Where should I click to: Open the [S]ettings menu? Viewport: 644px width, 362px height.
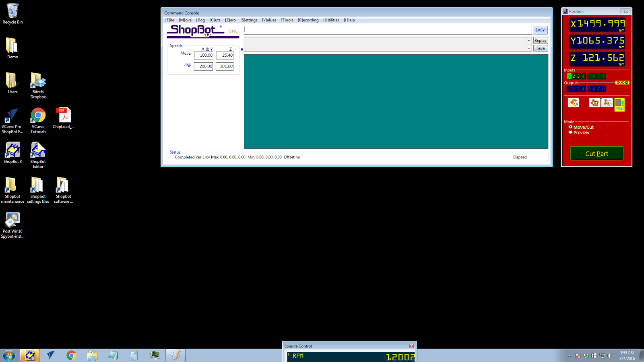(x=249, y=20)
